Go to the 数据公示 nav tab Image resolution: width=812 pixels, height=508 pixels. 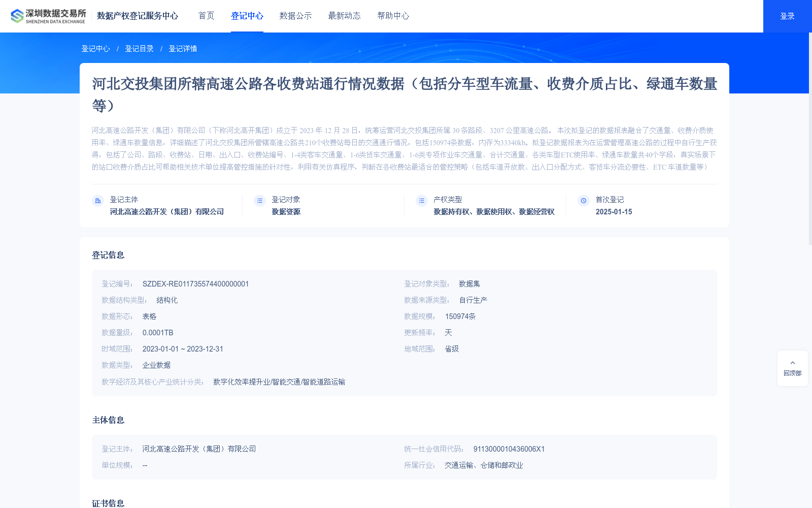coord(295,16)
